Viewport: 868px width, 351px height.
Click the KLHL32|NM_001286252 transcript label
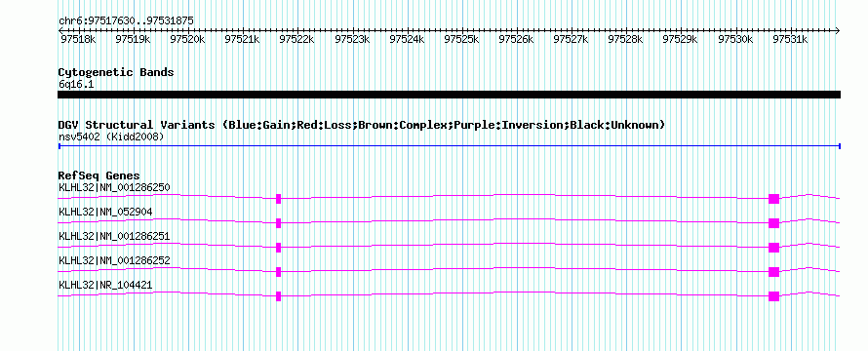[114, 260]
